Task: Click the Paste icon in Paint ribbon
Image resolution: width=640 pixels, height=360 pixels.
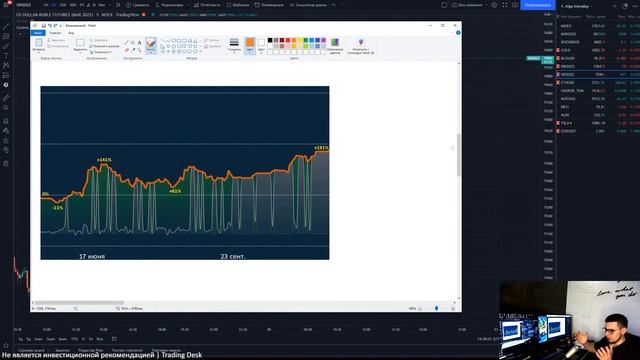Action: (x=39, y=42)
